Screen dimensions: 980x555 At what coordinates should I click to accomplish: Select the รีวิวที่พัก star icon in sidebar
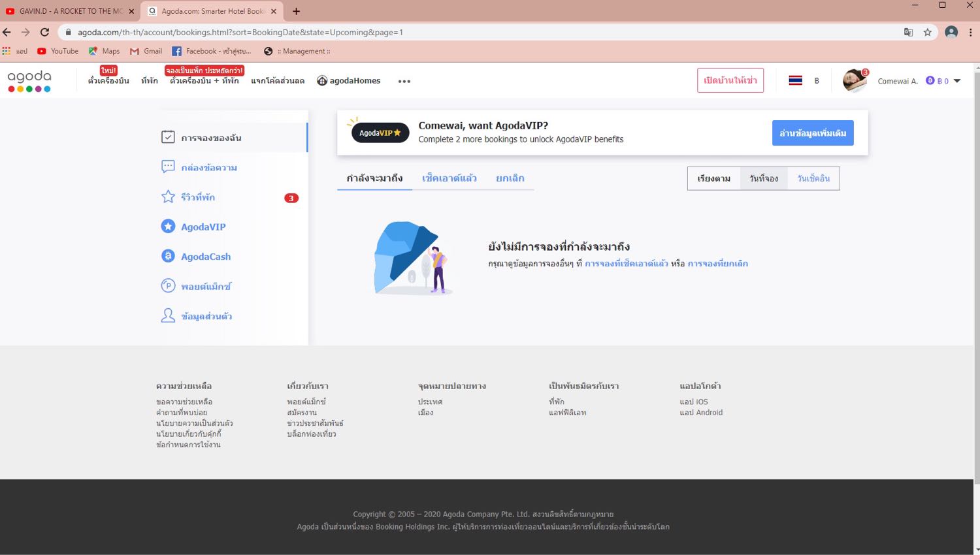tap(168, 197)
